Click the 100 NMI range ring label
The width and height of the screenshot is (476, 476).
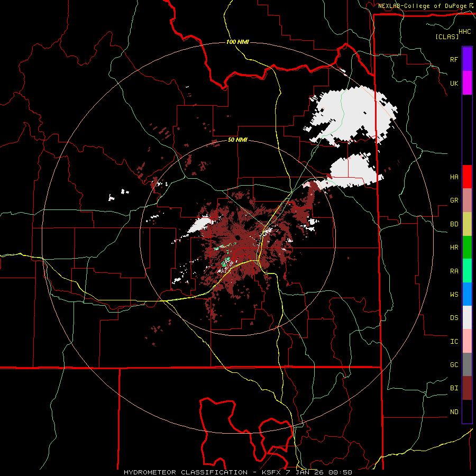237,42
